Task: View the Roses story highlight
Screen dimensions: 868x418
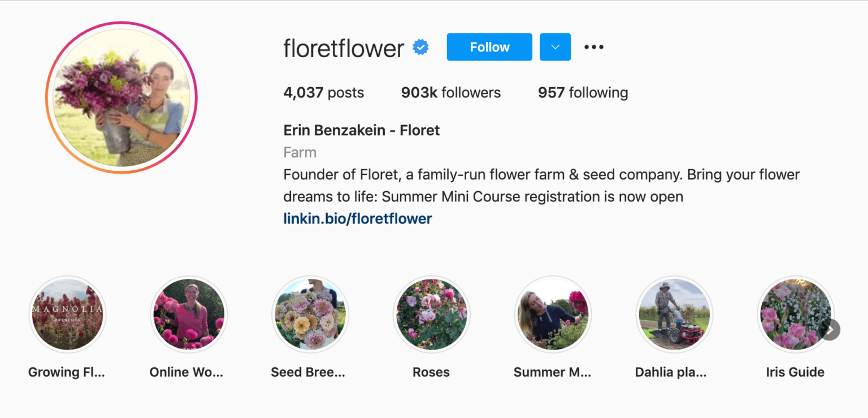Action: (x=431, y=314)
